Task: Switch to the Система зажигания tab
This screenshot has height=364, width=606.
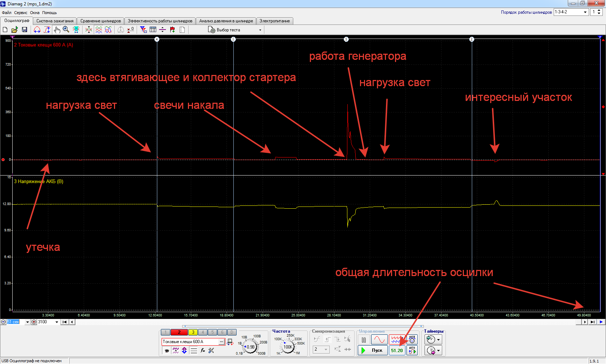Action: (55, 21)
